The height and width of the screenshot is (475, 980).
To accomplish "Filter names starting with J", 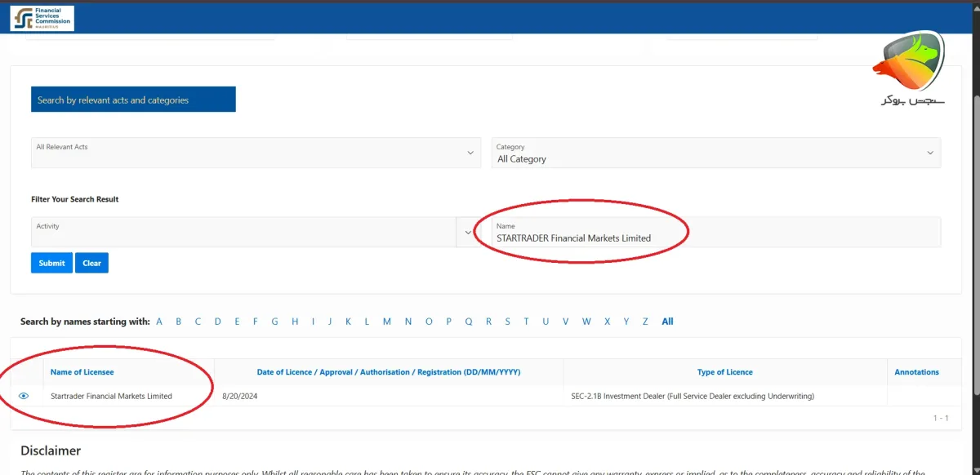I will [330, 322].
